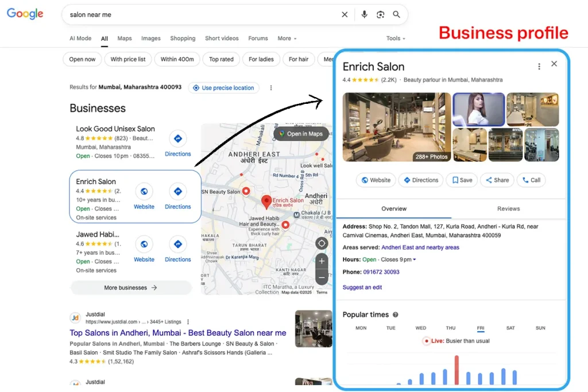
Task: Open the Popular times help icon
Action: (395, 315)
